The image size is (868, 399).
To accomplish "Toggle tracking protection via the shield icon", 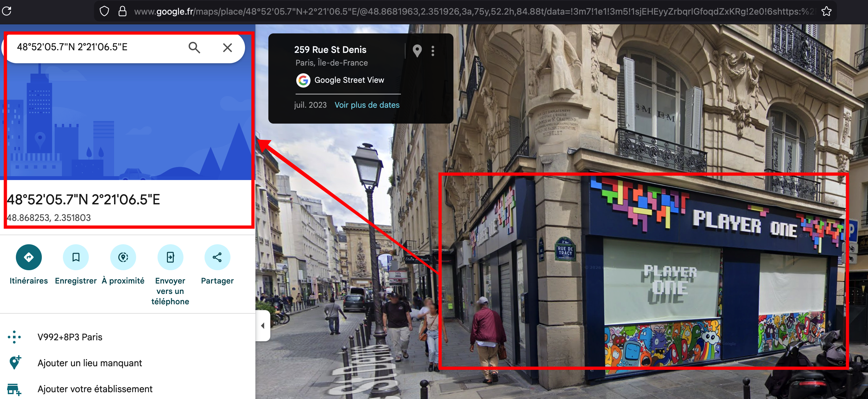I will point(104,10).
